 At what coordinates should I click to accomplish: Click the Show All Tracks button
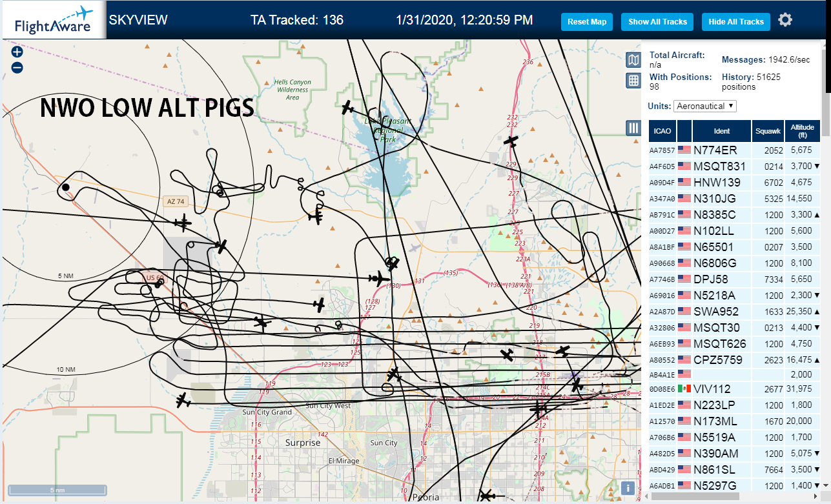point(657,22)
